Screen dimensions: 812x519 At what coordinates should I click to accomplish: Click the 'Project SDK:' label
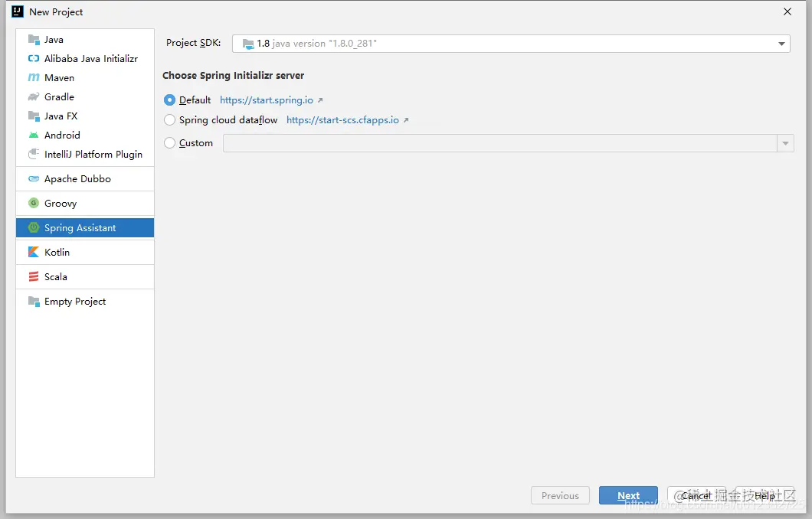coord(193,43)
